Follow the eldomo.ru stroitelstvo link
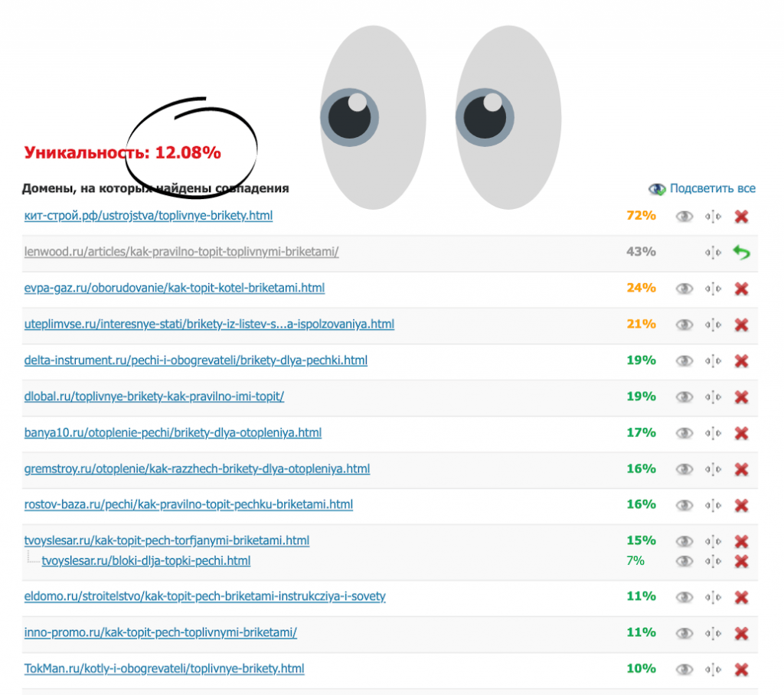Screen dimensions: 784x695 205,596
